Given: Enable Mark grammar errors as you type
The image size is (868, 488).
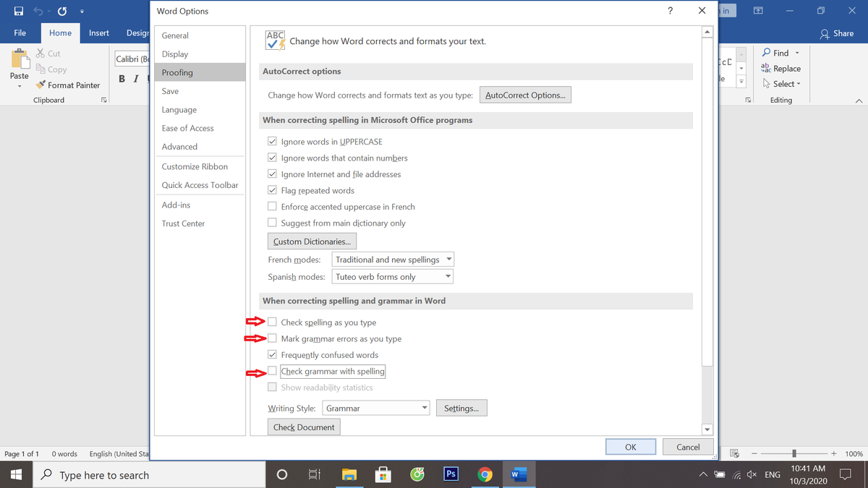Looking at the screenshot, I should tap(273, 338).
